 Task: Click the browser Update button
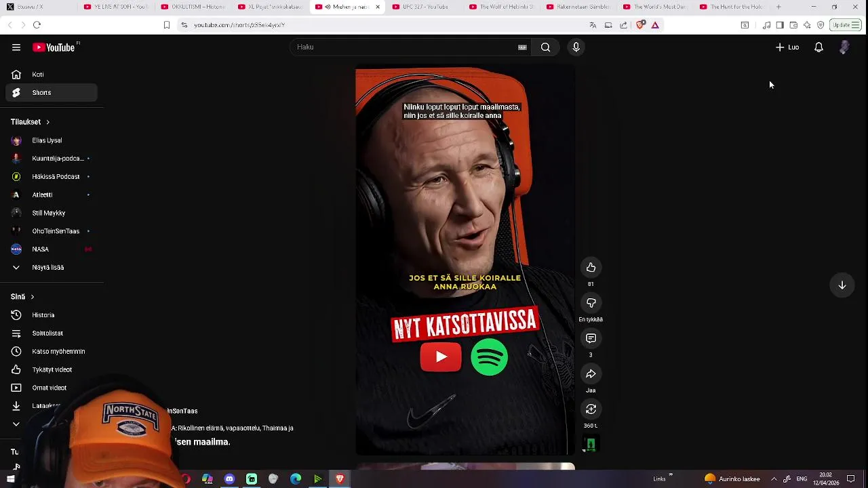(846, 25)
